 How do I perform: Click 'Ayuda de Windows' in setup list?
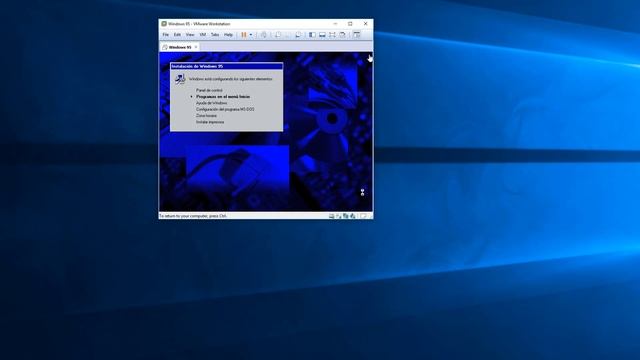[211, 103]
